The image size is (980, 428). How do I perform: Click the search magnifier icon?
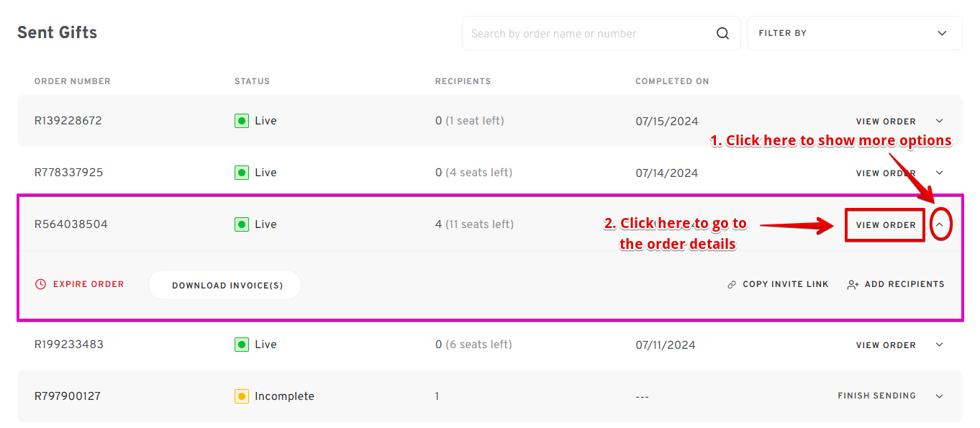[722, 33]
